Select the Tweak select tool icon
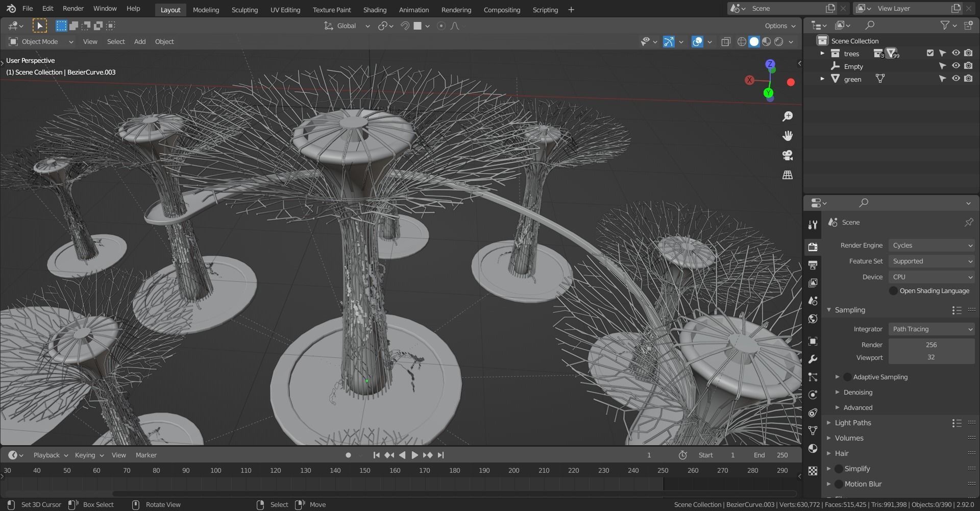 pos(39,26)
